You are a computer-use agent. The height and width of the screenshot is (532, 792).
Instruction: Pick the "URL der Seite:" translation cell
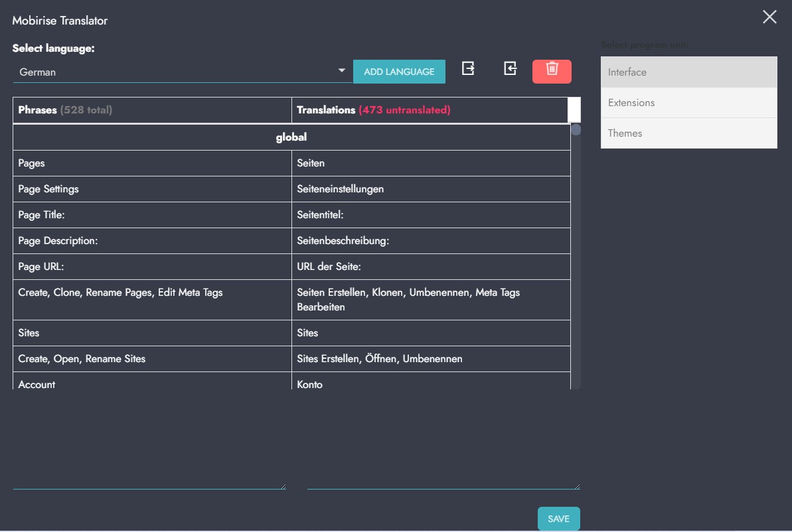pyautogui.click(x=430, y=267)
